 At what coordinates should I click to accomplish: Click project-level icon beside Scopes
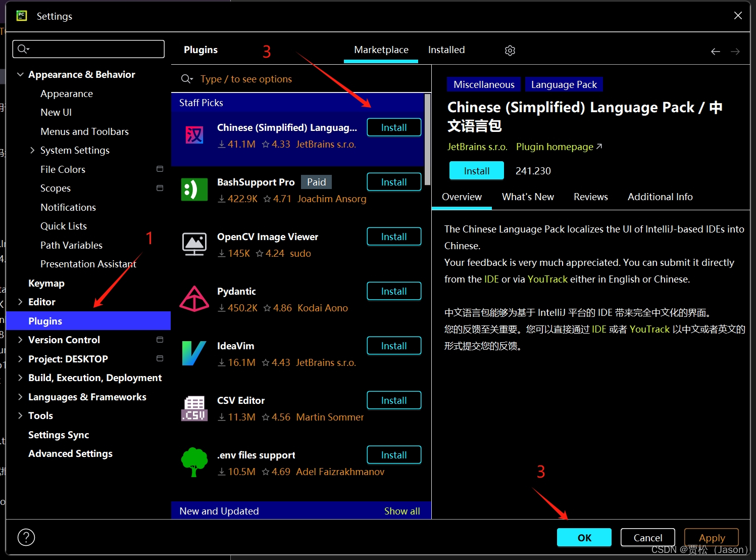click(160, 188)
